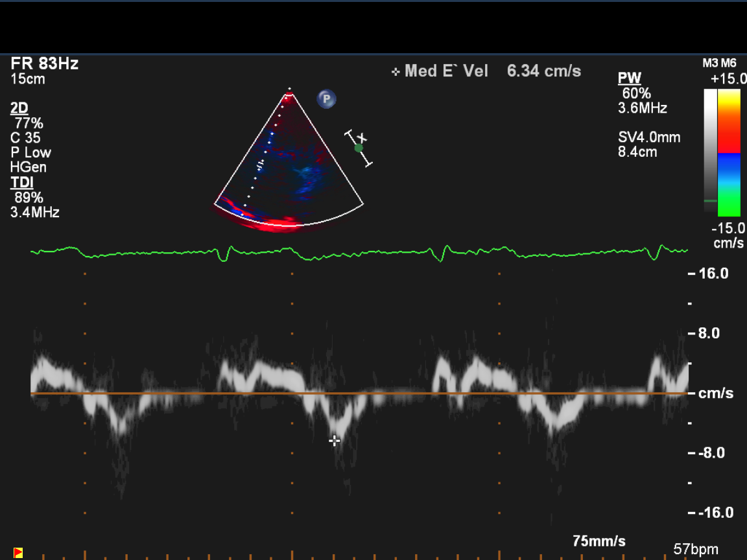Click the red-yellow flag marker at bottom left

[x=18, y=552]
